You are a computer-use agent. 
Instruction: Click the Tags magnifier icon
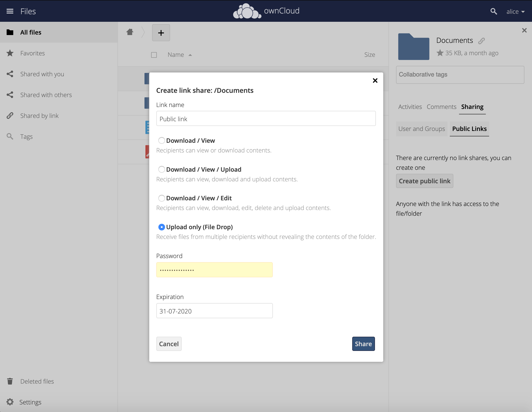[x=10, y=136]
